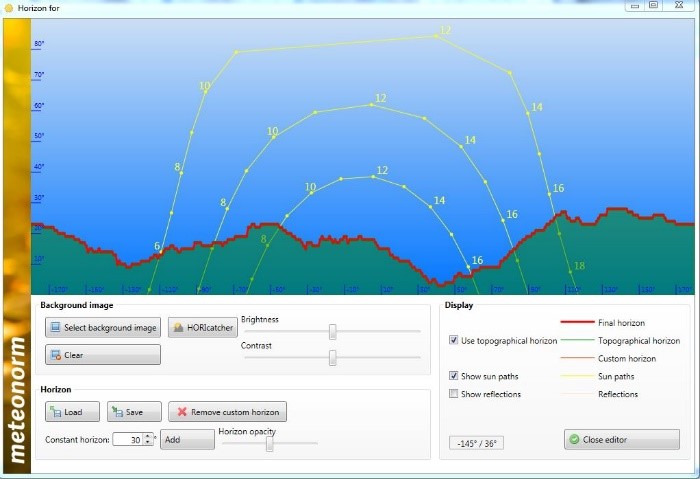Click the Select background image button icon
This screenshot has height=479, width=700.
click(56, 328)
